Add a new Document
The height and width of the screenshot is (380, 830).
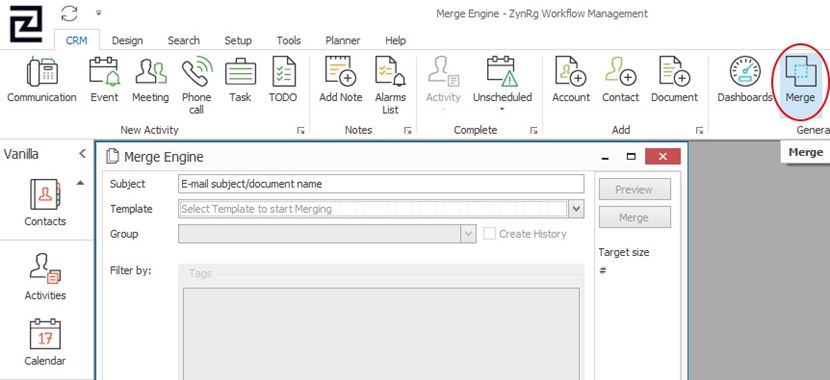point(674,80)
